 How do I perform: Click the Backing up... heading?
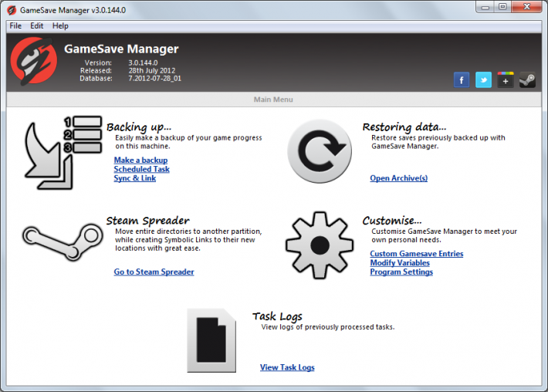pyautogui.click(x=139, y=127)
